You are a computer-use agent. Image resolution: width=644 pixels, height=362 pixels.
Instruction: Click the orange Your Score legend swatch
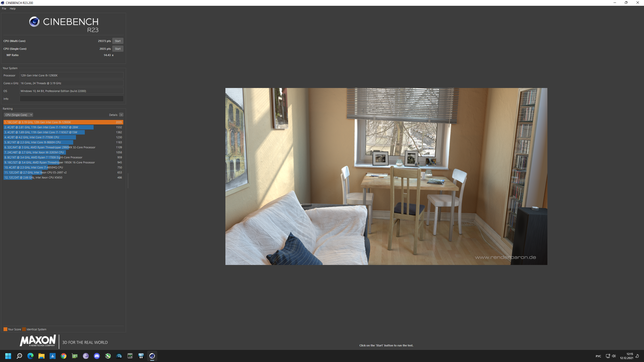[5, 329]
